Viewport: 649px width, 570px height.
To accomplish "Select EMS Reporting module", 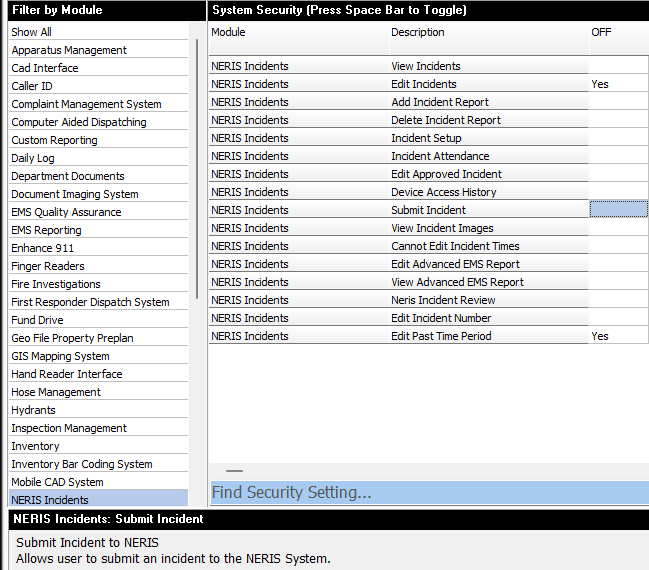I will 99,230.
